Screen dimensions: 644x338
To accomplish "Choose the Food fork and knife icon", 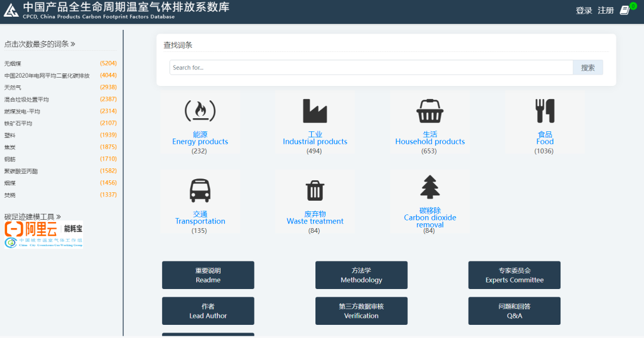I will click(545, 110).
